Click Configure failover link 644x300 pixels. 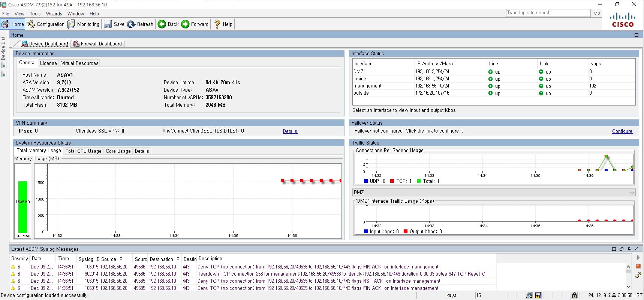(x=622, y=131)
